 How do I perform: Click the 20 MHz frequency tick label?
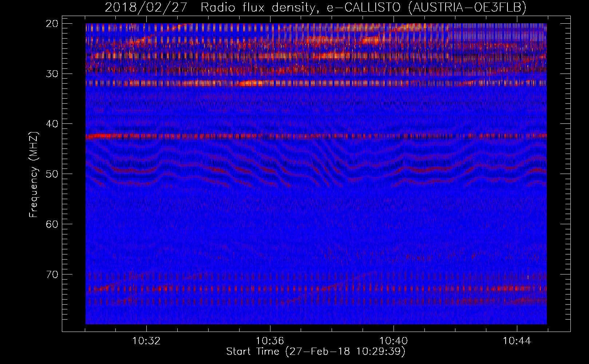[x=52, y=24]
